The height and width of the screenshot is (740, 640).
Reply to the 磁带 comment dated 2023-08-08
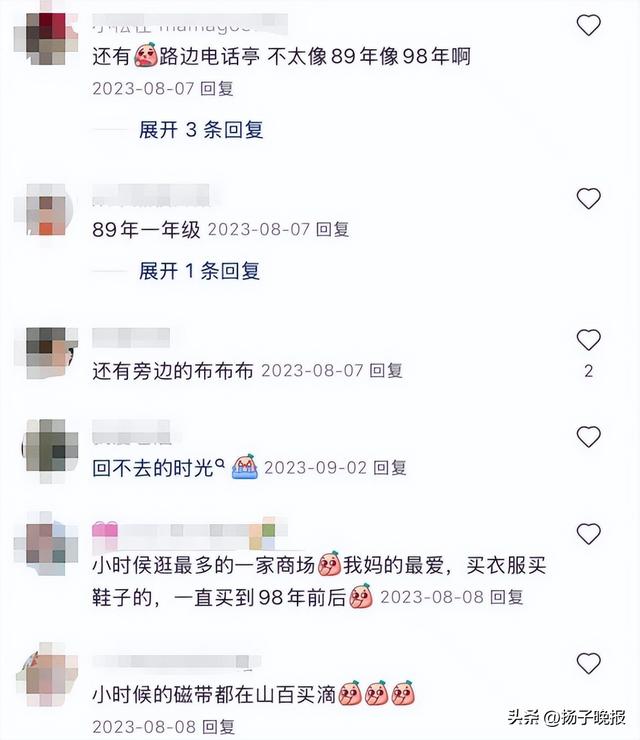[219, 727]
